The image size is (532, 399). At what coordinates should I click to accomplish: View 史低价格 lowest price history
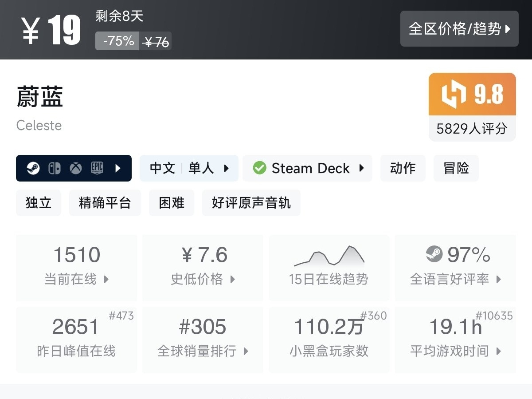(203, 267)
